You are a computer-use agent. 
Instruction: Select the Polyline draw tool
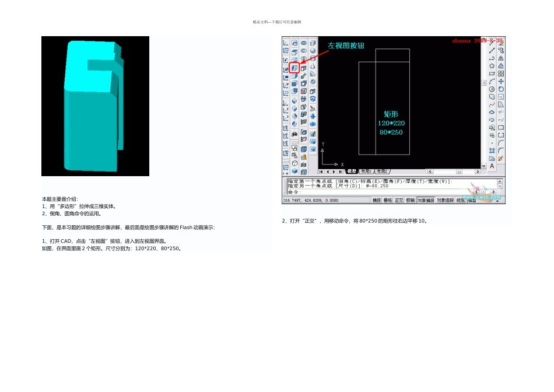(x=492, y=58)
